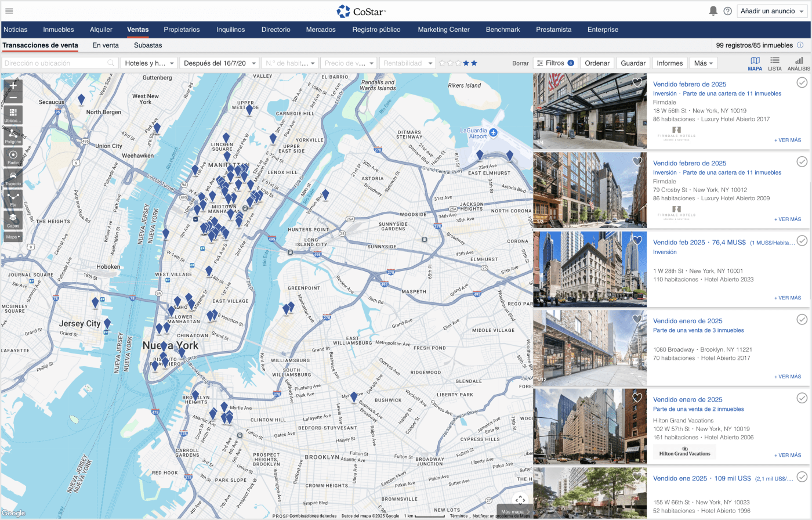The image size is (812, 520).
Task: Open the Añadir un anuncio dropdown
Action: (x=771, y=11)
